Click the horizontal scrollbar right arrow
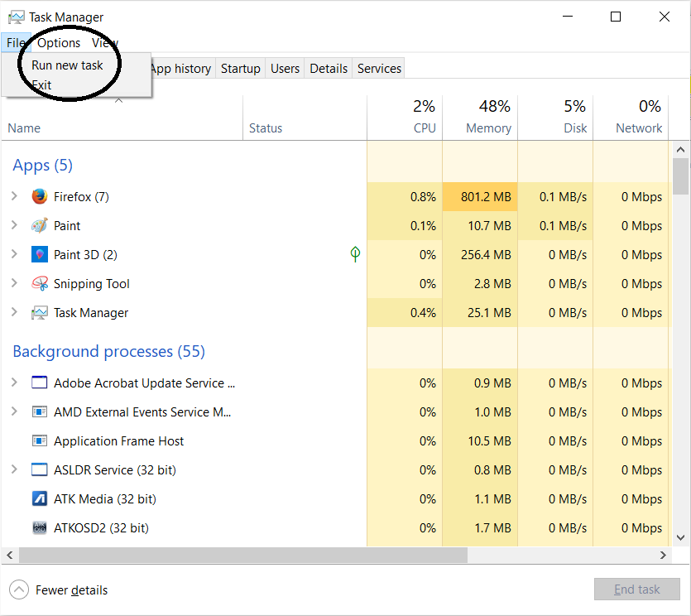Screen dimensions: 691x616 tap(663, 556)
